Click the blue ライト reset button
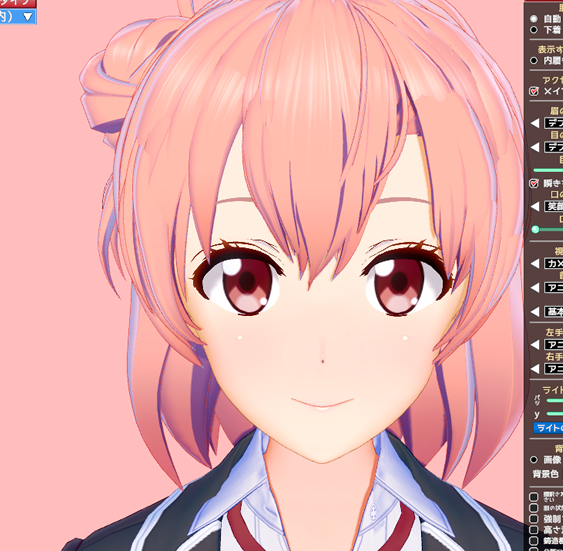Viewport: 563px width, 551px height. (548, 428)
